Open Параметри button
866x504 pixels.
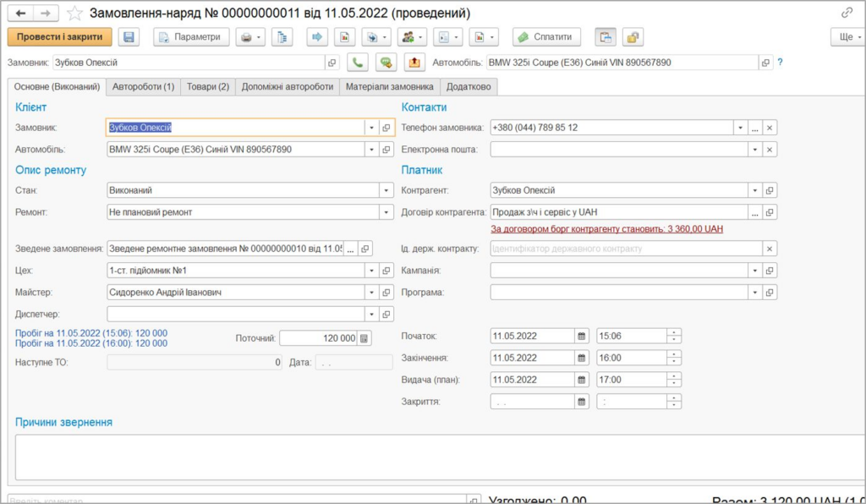pyautogui.click(x=191, y=37)
